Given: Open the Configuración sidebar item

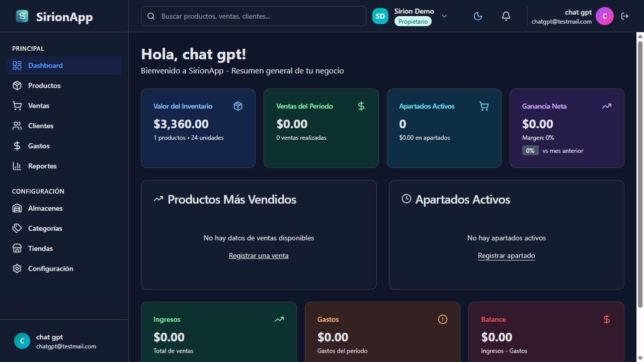Looking at the screenshot, I should [x=64, y=268].
